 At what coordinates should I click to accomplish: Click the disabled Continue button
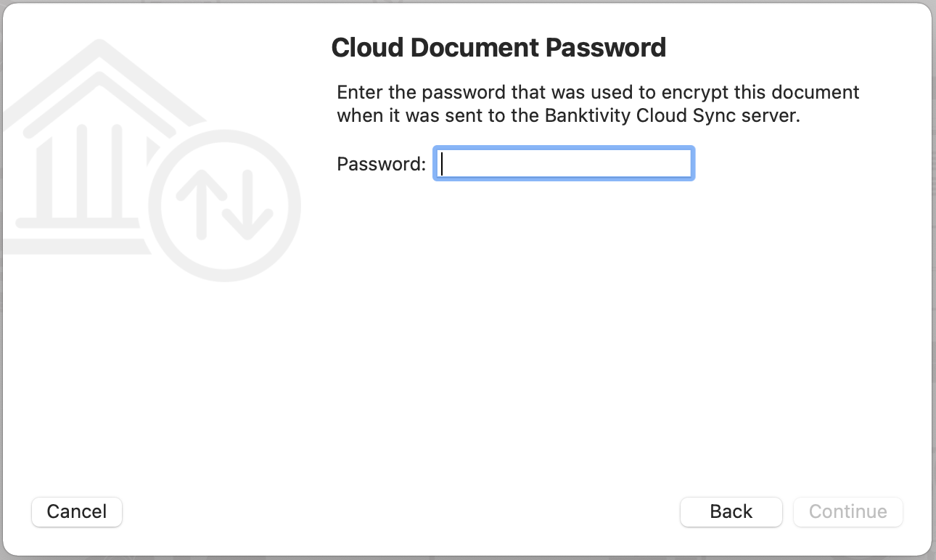[847, 511]
